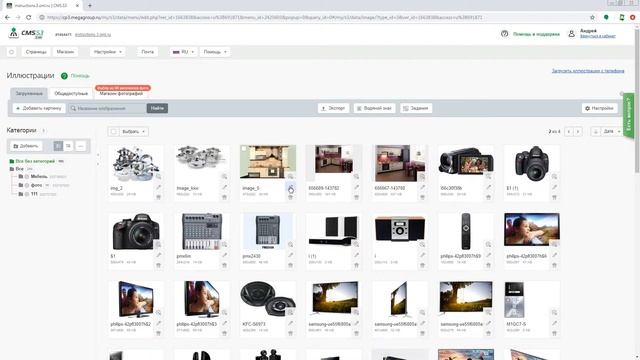640x360 pixels.
Task: Expand the Все category folder
Action: click(x=12, y=169)
